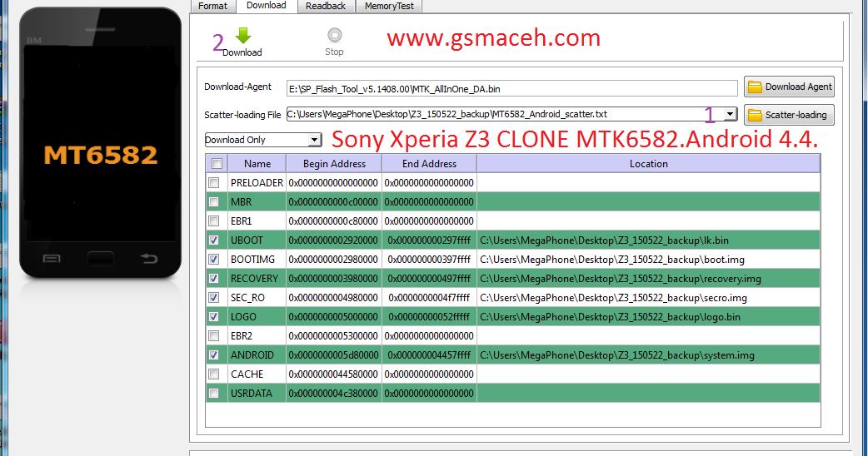
Task: Expand the Scatter-loading File dropdown arrow
Action: pyautogui.click(x=731, y=114)
